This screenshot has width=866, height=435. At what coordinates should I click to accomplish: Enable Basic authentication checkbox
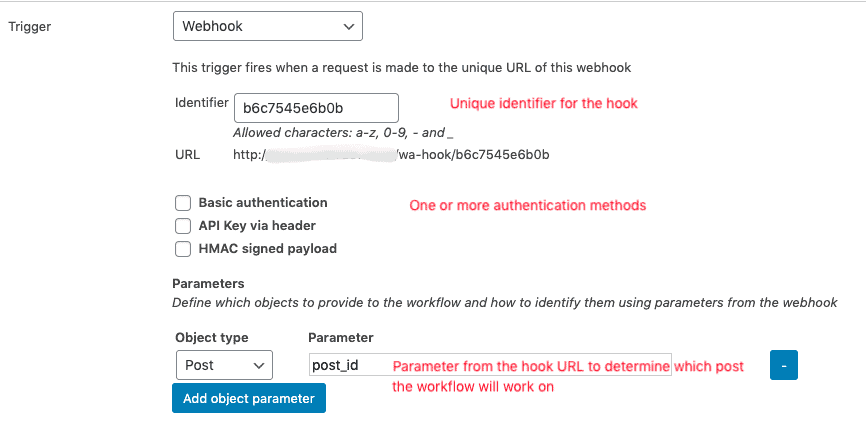[183, 203]
